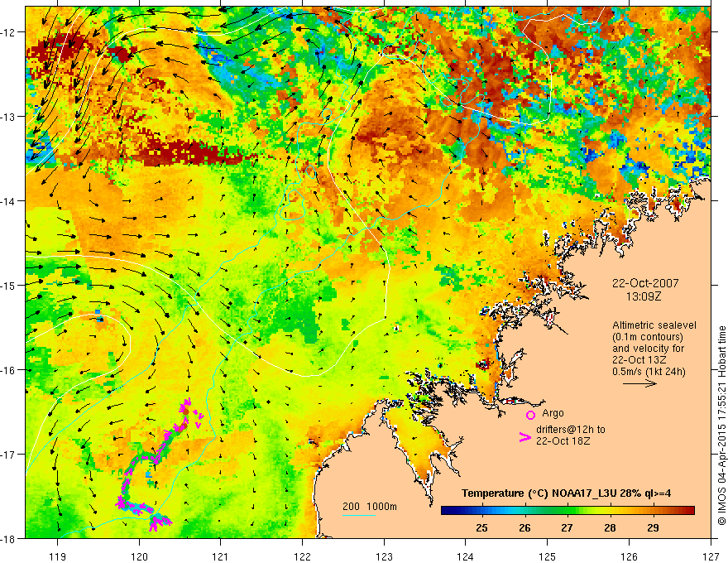Click the latitude axis label -15

[9, 285]
